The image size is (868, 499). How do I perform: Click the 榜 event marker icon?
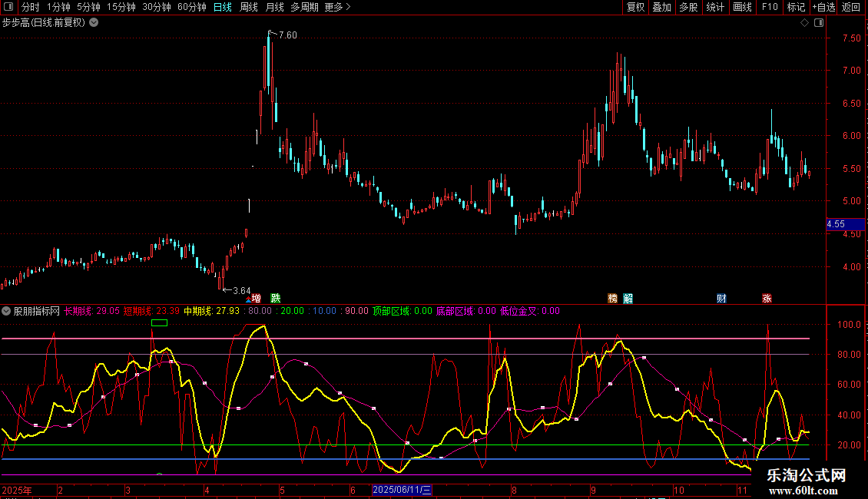612,298
